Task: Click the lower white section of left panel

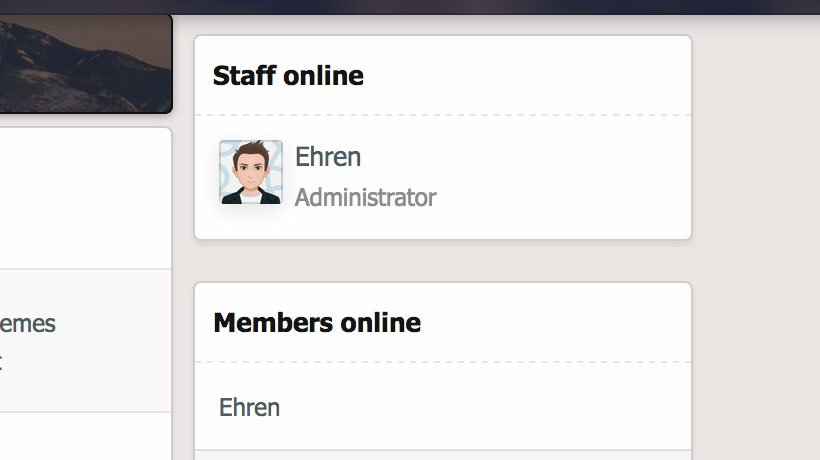Action: point(86,436)
